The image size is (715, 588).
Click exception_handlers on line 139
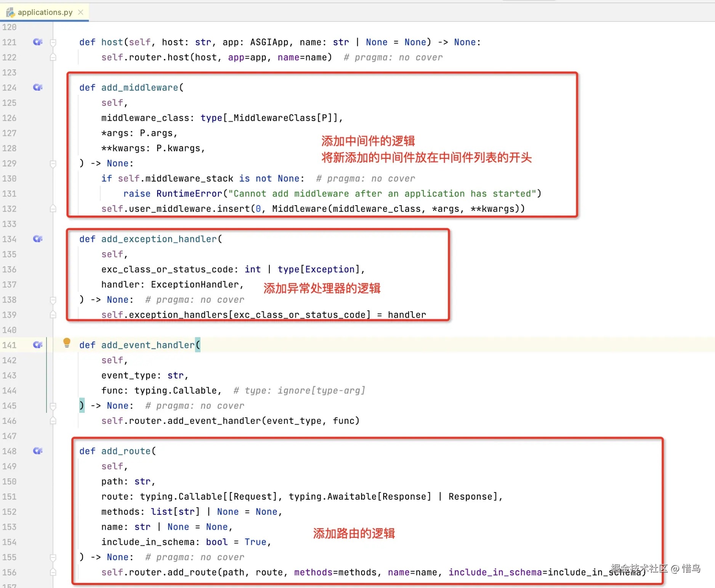point(178,315)
